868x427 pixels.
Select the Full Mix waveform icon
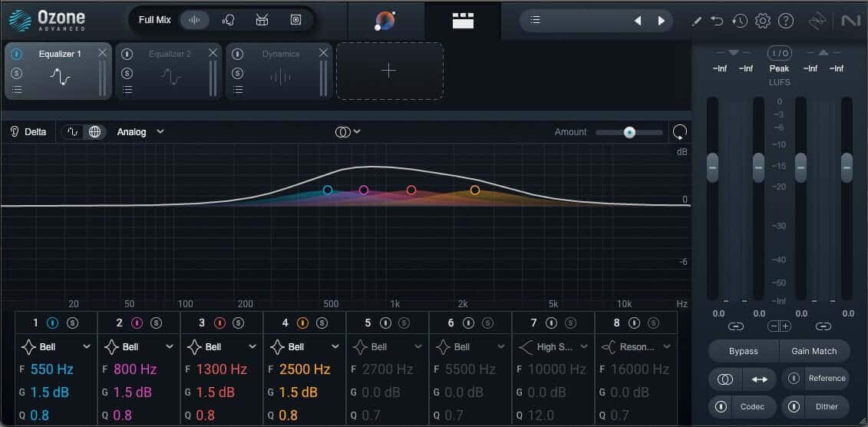(x=194, y=20)
